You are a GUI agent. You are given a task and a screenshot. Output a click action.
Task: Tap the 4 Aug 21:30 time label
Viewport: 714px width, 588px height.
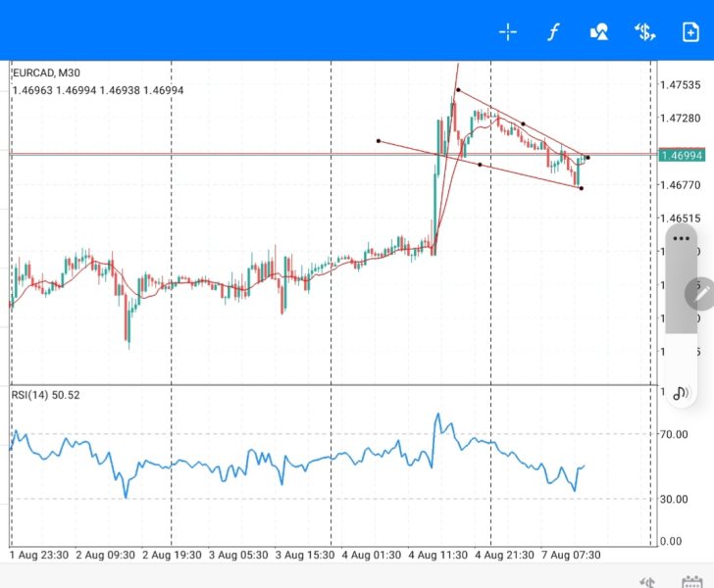point(504,556)
